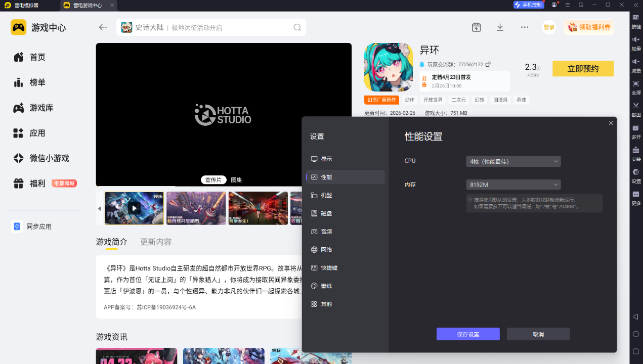Screen dimensions: 643x364
Task: Click the 保存设置 button
Action: tap(468, 334)
